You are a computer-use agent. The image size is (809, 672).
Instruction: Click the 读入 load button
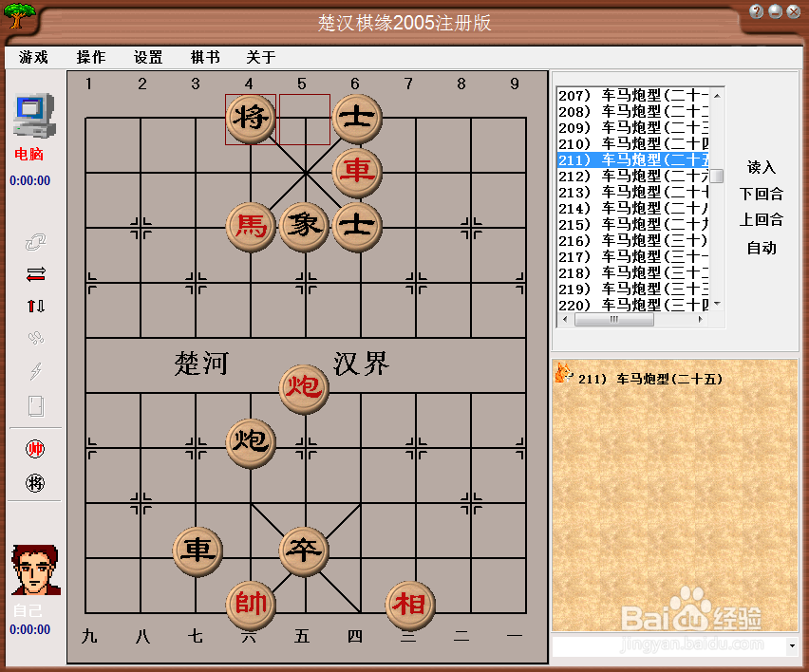(760, 168)
